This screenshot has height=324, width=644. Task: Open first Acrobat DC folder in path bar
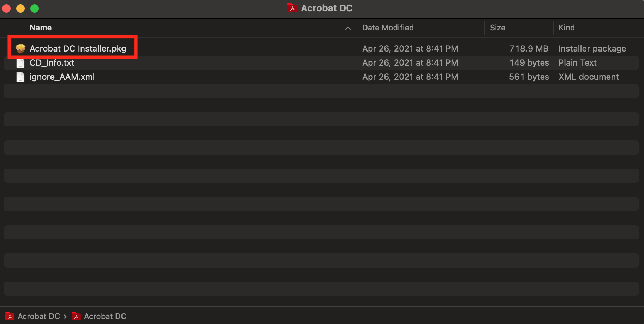39,316
